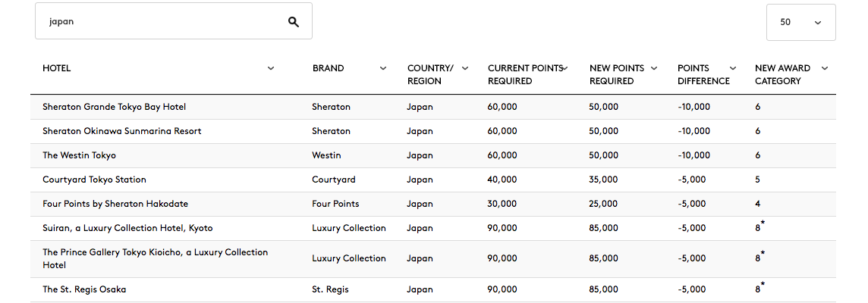Screen dimensions: 868x303
Task: Select the Sheraton Grande Tokyo Bay Hotel row
Action: tap(433, 107)
